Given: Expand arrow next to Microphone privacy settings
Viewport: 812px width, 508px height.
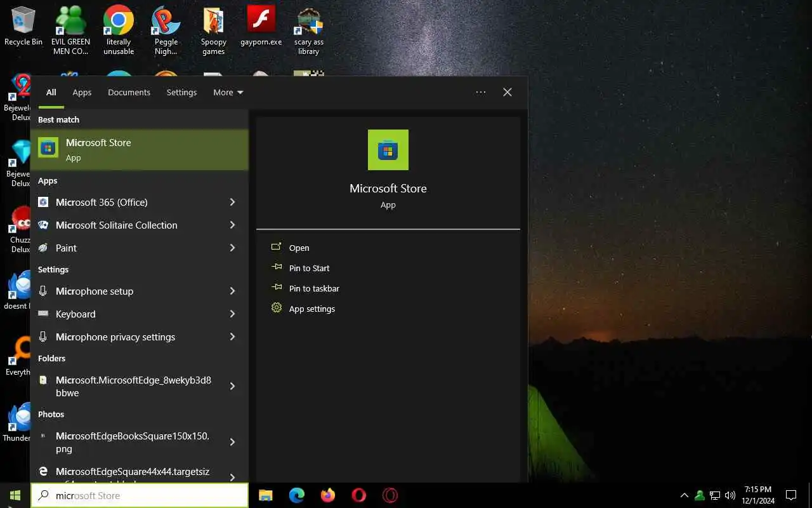Looking at the screenshot, I should [x=233, y=337].
